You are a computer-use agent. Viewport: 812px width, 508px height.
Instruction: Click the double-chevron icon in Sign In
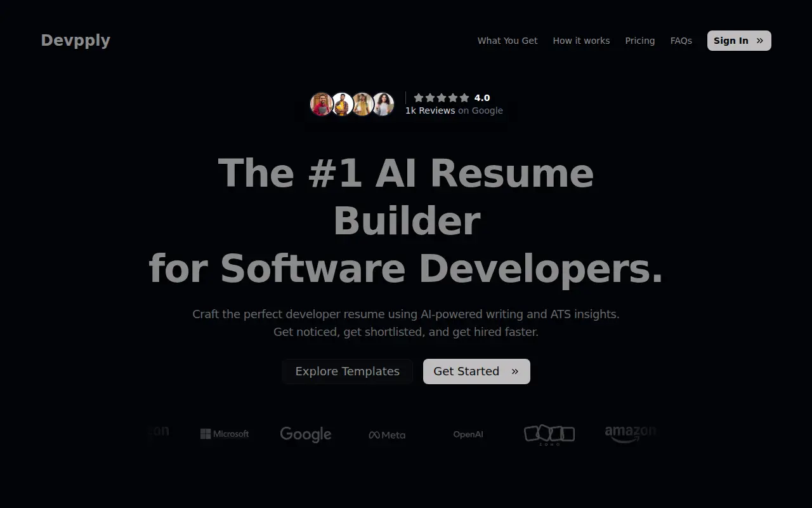click(x=760, y=41)
